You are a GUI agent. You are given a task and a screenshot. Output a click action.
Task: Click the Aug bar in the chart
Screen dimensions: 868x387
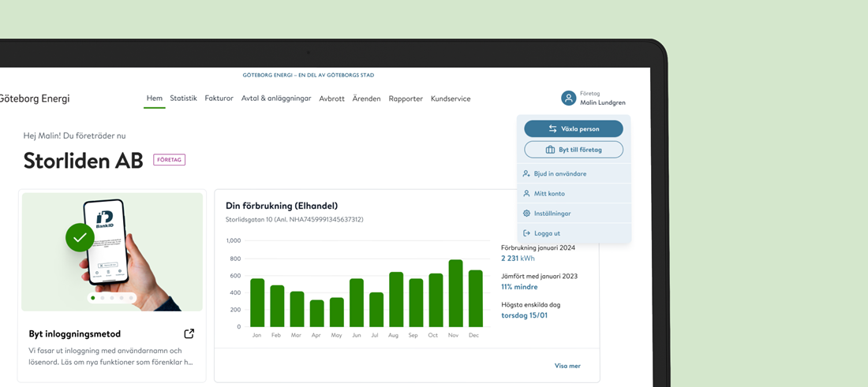[x=396, y=299]
